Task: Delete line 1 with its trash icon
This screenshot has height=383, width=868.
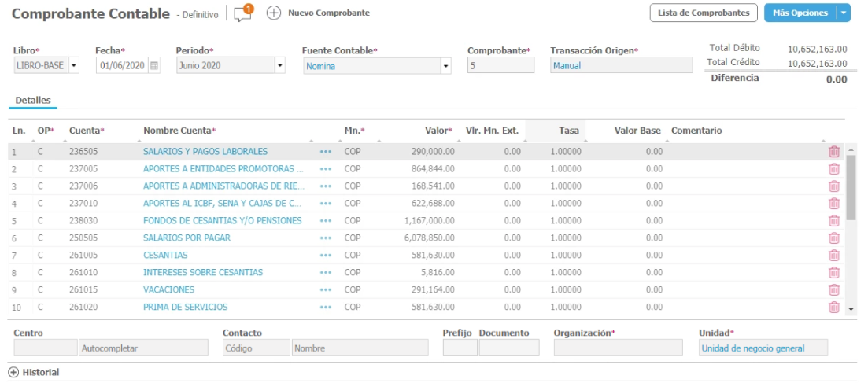Action: [834, 152]
